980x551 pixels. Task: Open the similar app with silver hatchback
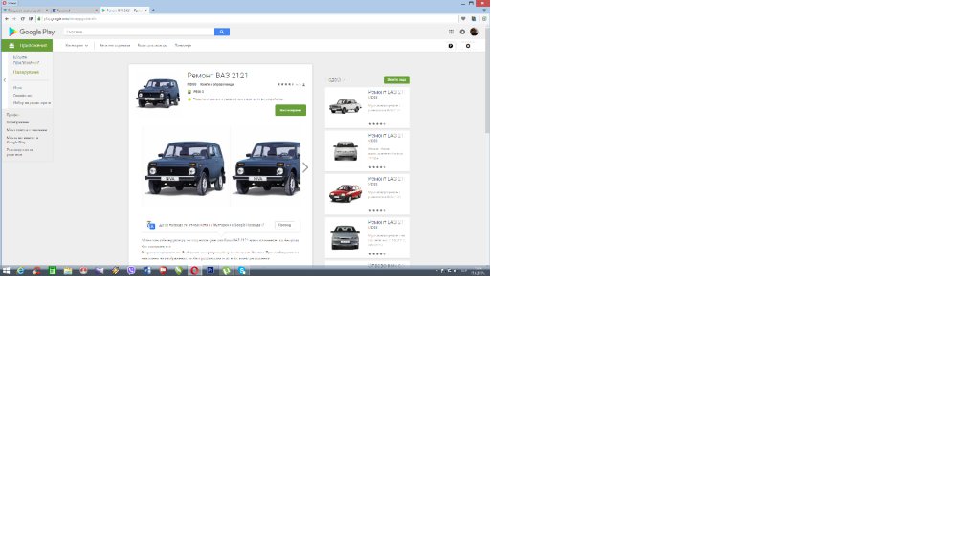pyautogui.click(x=367, y=150)
